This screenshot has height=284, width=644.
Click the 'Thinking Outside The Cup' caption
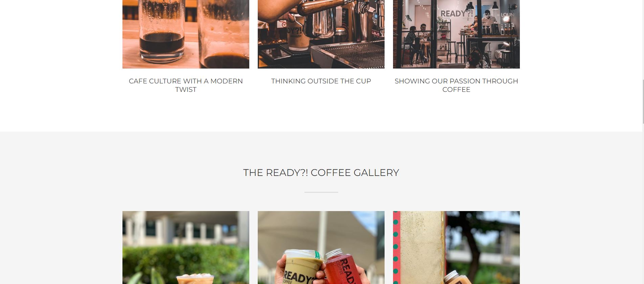click(321, 81)
